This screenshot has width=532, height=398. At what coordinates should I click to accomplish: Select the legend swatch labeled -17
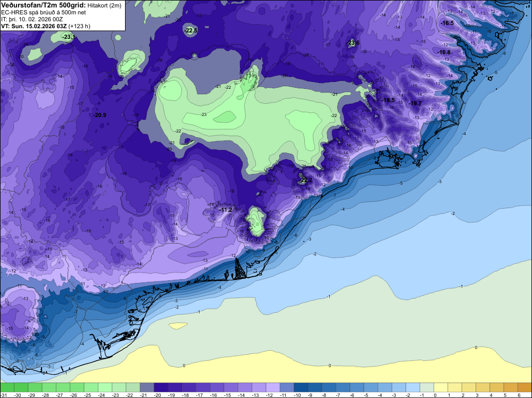tap(203, 387)
